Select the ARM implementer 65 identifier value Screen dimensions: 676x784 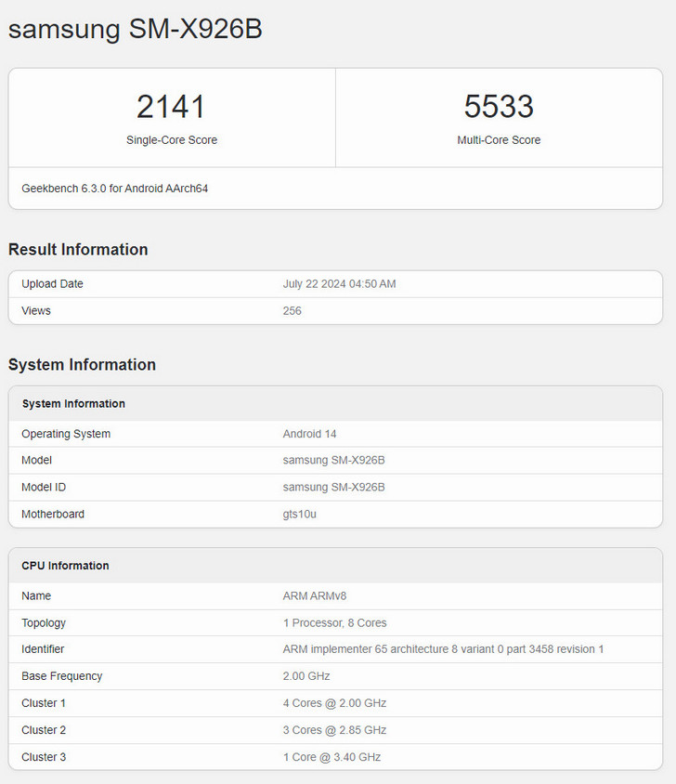[x=443, y=649]
